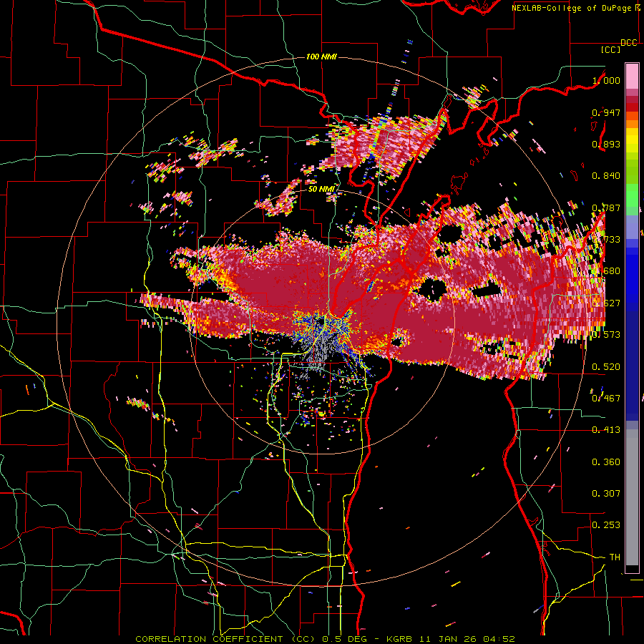The image size is (644, 644).
Task: Click the TH threshold label on the scale
Action: (x=615, y=557)
